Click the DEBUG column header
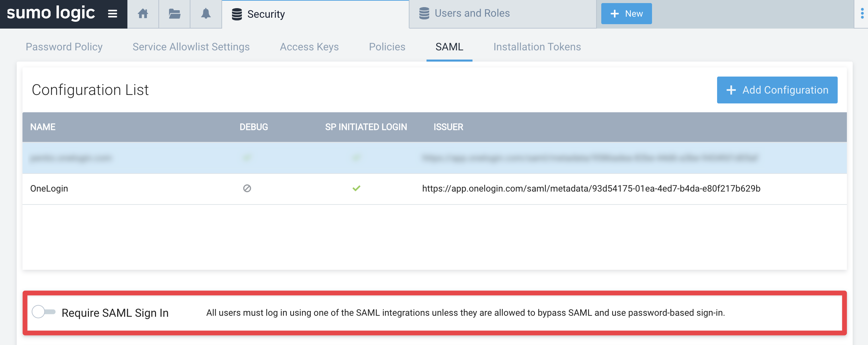The height and width of the screenshot is (345, 868). pyautogui.click(x=254, y=127)
